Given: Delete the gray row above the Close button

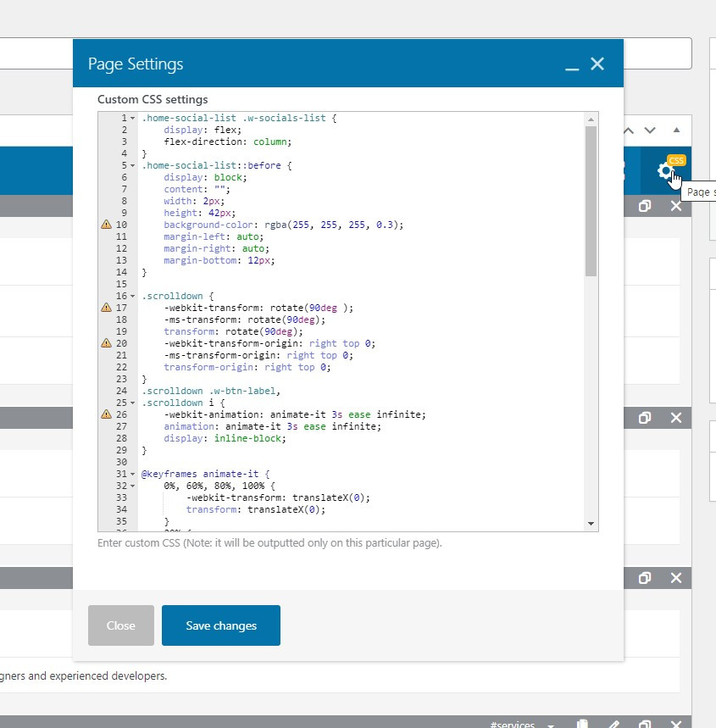Looking at the screenshot, I should pos(676,578).
